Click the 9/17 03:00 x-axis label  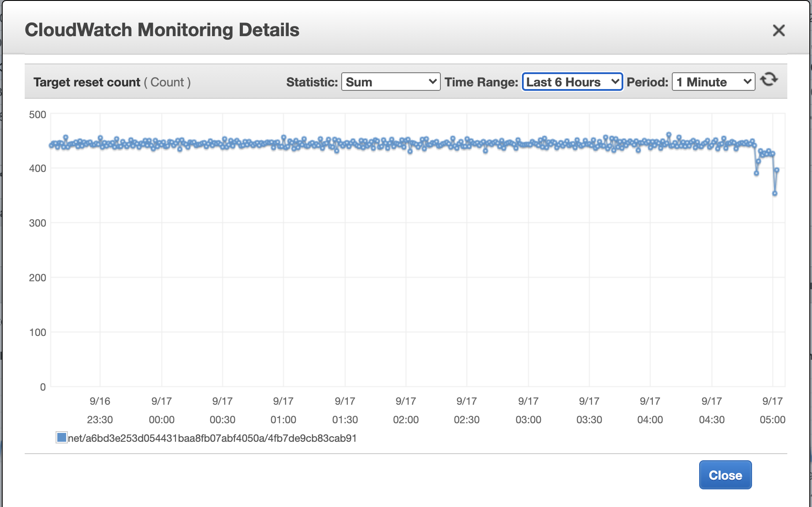tap(529, 410)
